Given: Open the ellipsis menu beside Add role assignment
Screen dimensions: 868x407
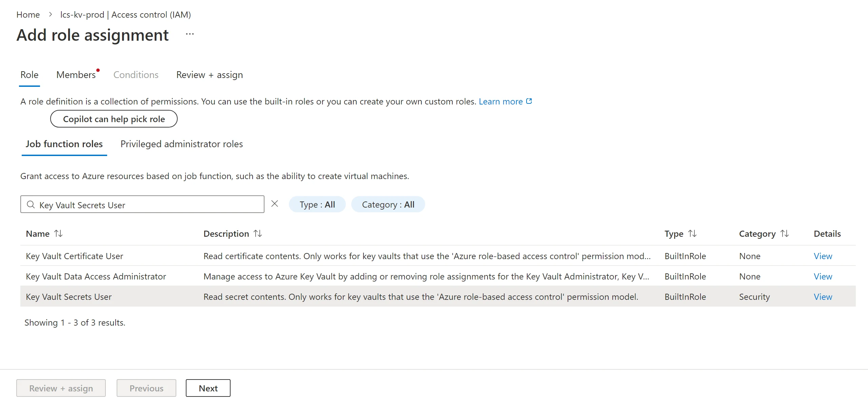Looking at the screenshot, I should [x=190, y=34].
